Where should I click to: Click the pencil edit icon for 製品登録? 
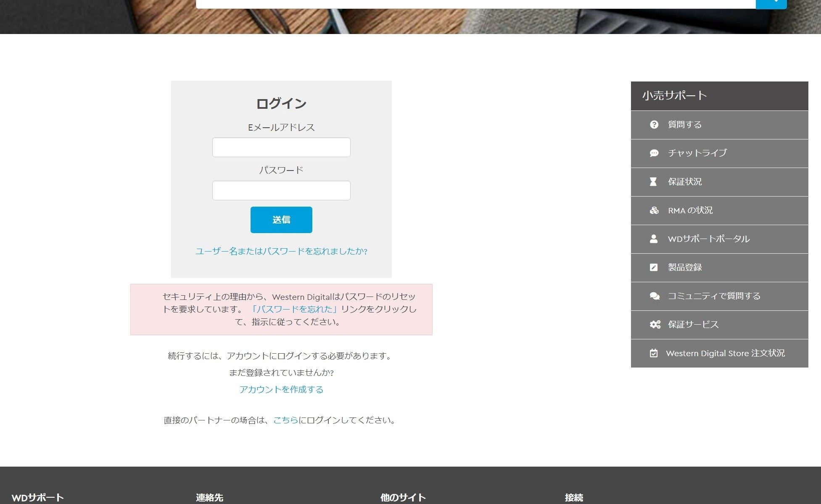click(653, 268)
